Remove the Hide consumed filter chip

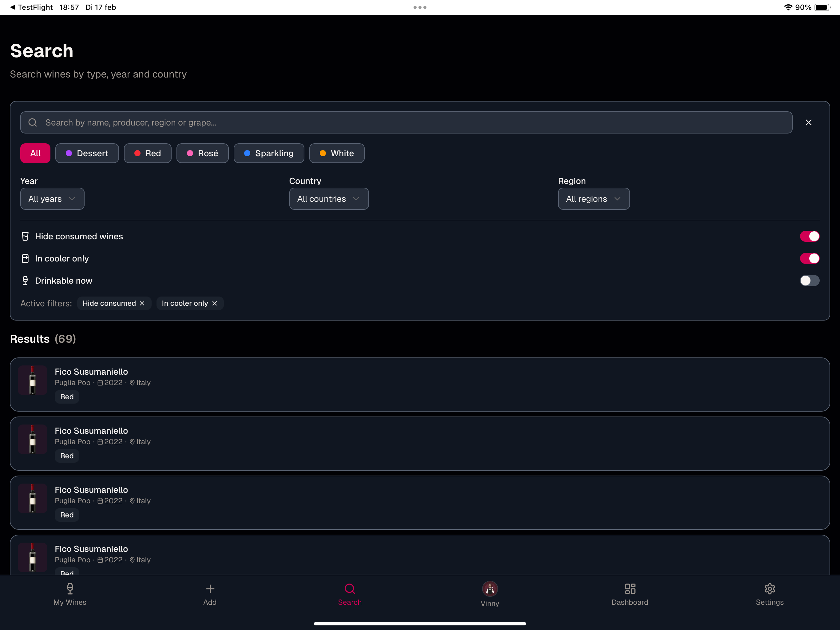tap(142, 303)
